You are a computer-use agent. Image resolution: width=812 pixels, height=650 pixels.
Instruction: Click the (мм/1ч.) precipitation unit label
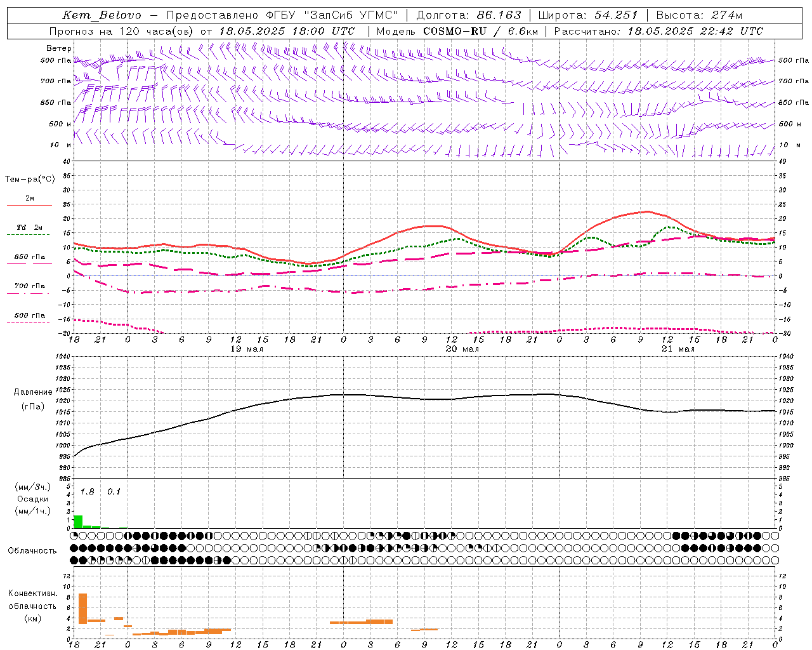(33, 511)
